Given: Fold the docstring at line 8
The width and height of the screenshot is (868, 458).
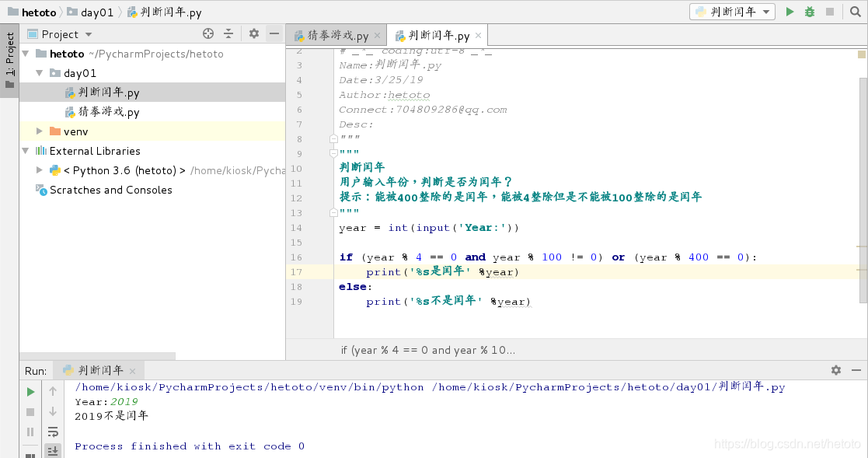Looking at the screenshot, I should pos(333,139).
